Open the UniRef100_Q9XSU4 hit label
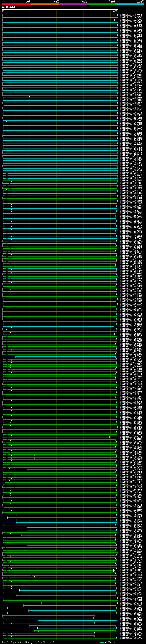This screenshot has height=644, width=146. click(131, 620)
